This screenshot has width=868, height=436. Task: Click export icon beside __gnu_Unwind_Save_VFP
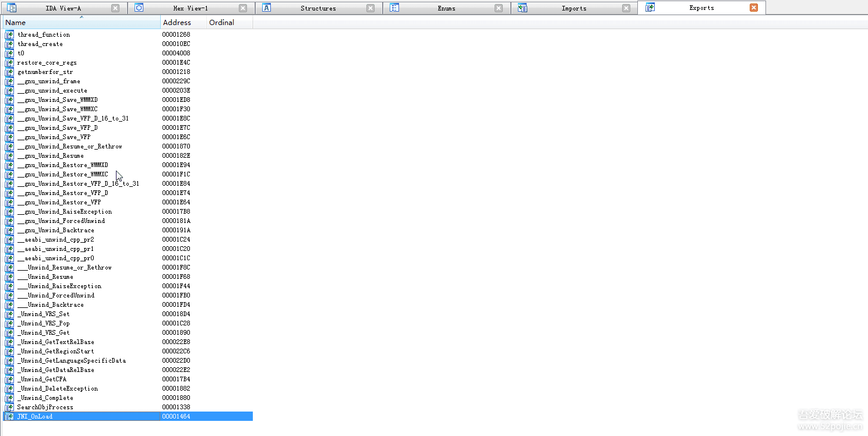pos(9,137)
